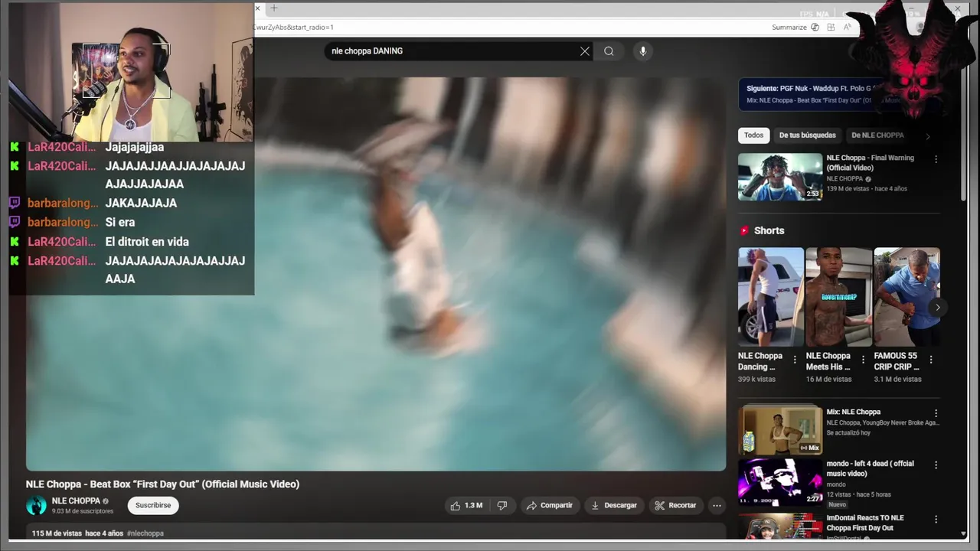Open more actions ellipsis under video
Image resolution: width=980 pixels, height=551 pixels.
(x=717, y=505)
